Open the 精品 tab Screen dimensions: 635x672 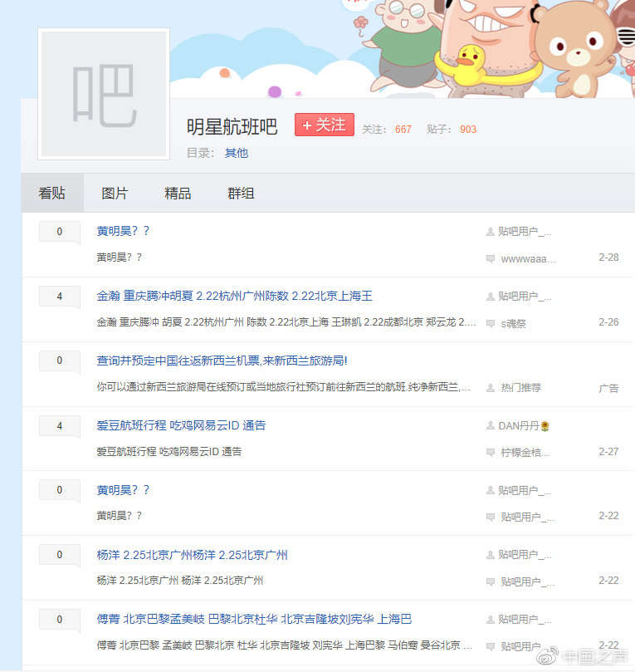pos(178,193)
